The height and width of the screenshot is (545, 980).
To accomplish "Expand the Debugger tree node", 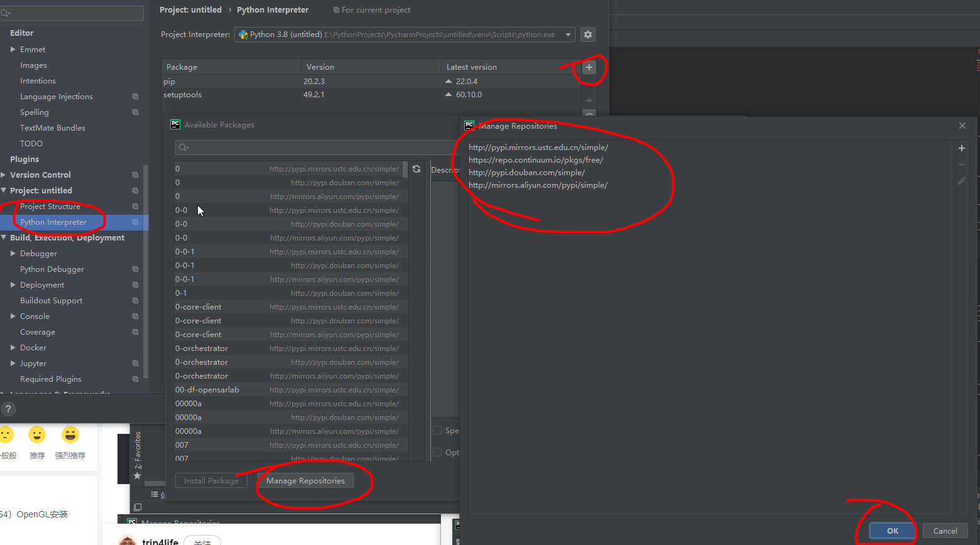I will coord(13,254).
